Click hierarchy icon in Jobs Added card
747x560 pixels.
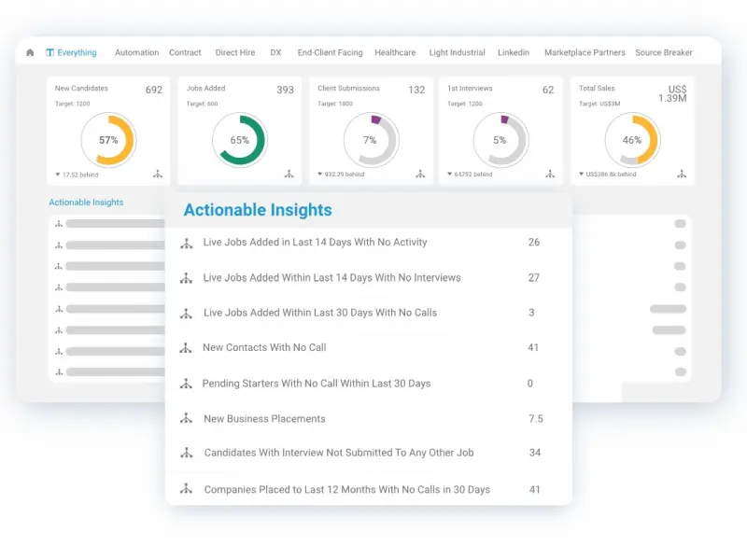pyautogui.click(x=289, y=174)
